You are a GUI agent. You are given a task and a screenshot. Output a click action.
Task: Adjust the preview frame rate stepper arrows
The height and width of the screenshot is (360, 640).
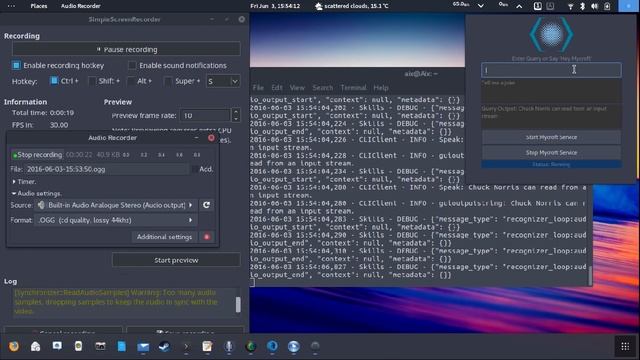tap(236, 115)
